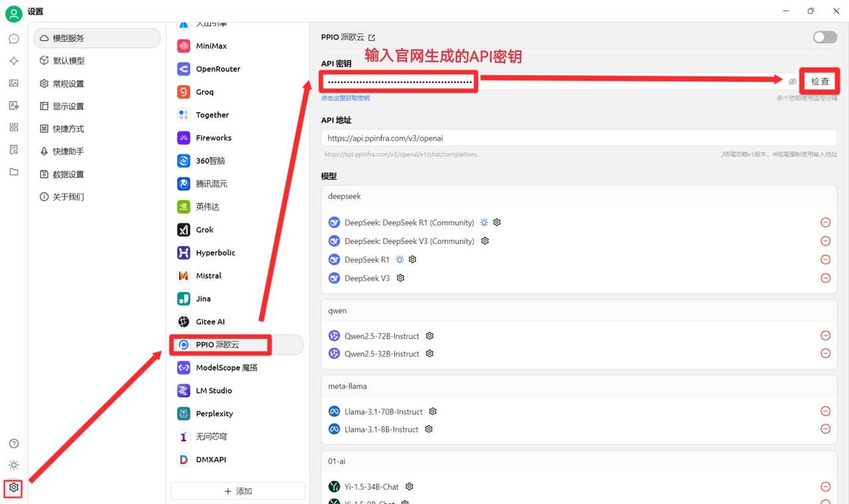The height and width of the screenshot is (504, 849).
Task: Select the Hyperbolic provider
Action: pyautogui.click(x=237, y=253)
